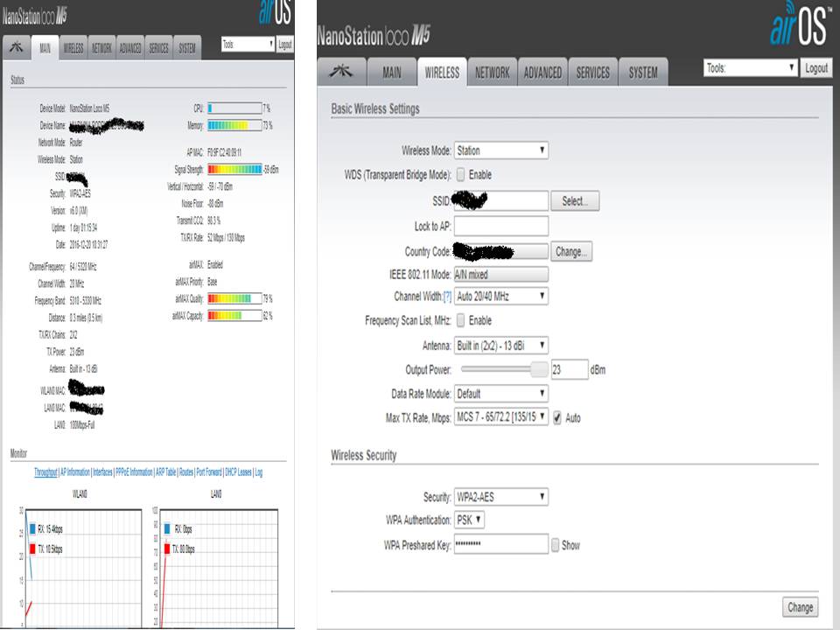Open the SYSTEM tab on the Wireless settings page
840x630 pixels.
click(643, 73)
